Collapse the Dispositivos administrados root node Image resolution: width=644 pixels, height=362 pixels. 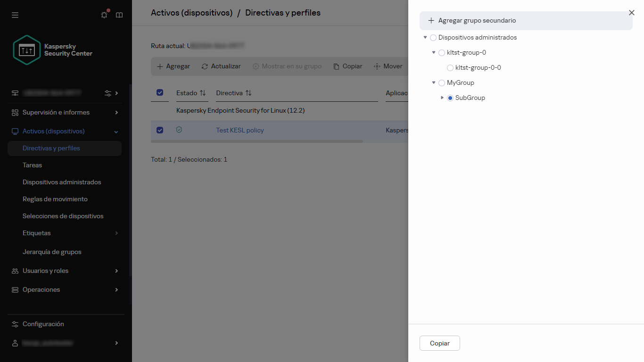click(425, 37)
